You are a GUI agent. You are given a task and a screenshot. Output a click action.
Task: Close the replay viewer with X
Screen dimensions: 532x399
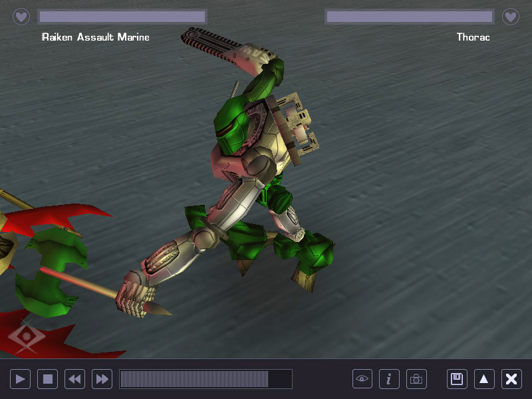tap(511, 378)
